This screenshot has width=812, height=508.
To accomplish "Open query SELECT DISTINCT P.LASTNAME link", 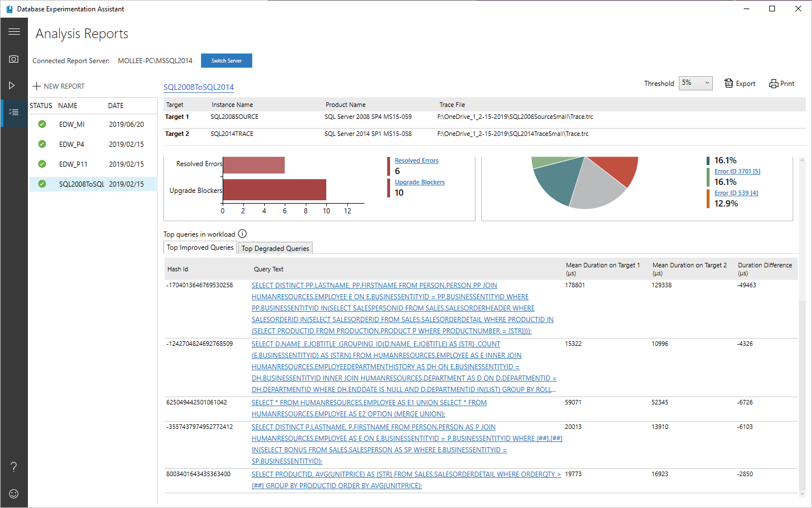I will [x=407, y=444].
